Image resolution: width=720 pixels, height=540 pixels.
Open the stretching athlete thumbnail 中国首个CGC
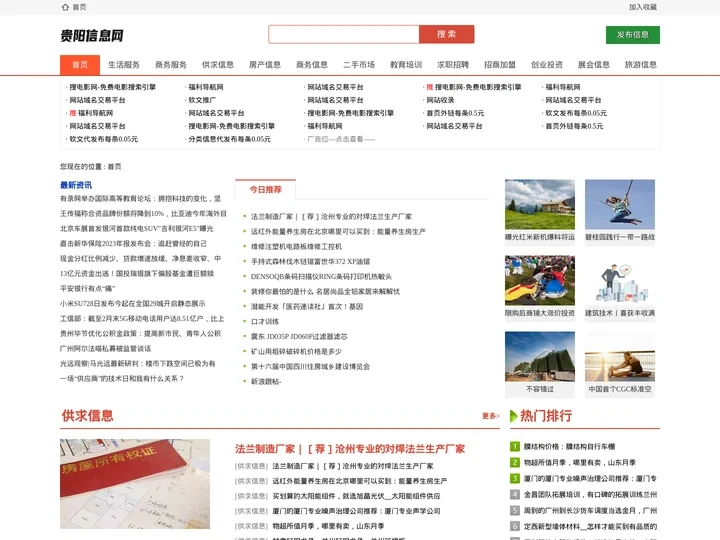620,356
